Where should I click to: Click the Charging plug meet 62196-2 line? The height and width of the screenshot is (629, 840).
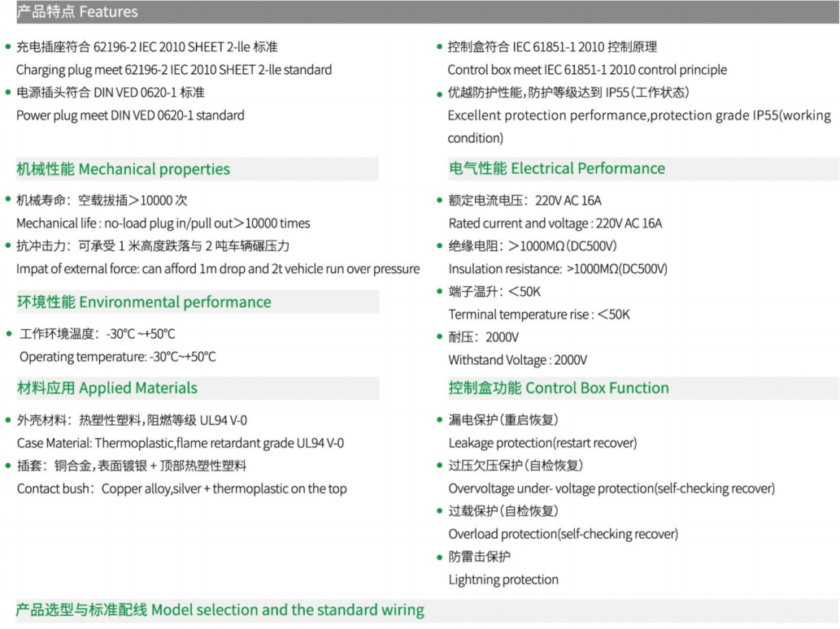click(173, 70)
